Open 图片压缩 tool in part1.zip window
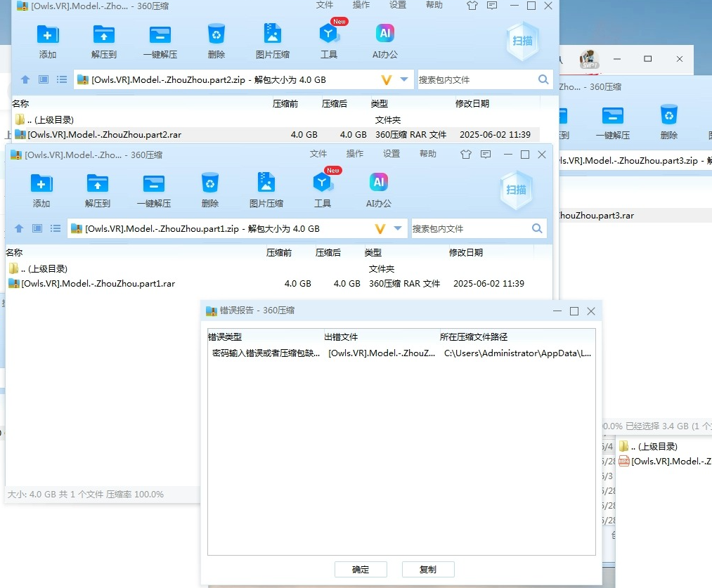The width and height of the screenshot is (712, 588). 266,184
